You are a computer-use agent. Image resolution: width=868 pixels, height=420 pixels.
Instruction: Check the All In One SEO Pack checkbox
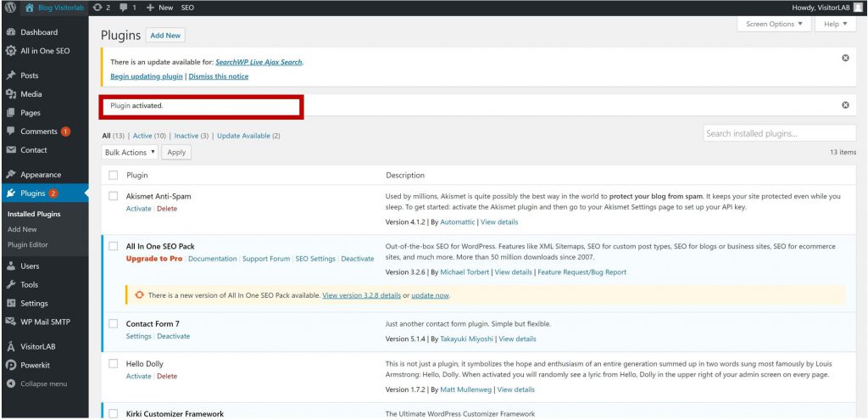(x=114, y=246)
